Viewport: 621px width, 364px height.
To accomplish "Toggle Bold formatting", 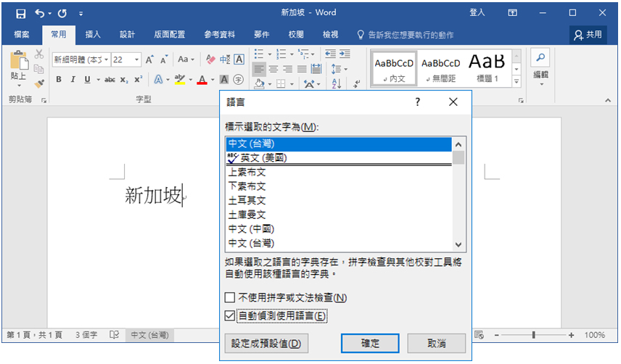I will tap(59, 80).
